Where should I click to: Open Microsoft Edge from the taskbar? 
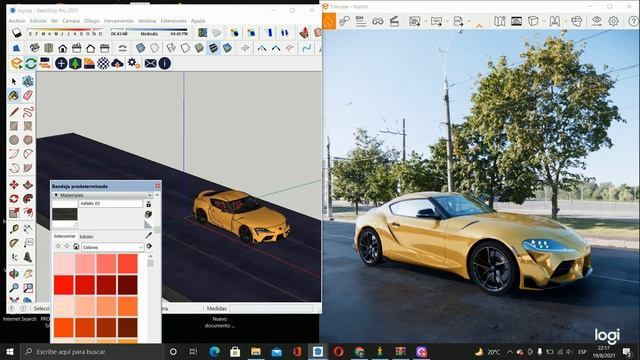pos(214,351)
